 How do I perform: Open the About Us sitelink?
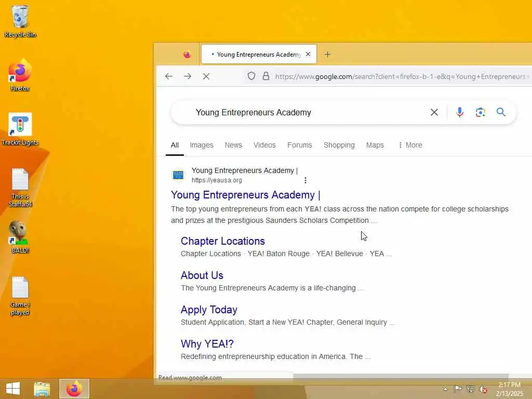tap(202, 275)
